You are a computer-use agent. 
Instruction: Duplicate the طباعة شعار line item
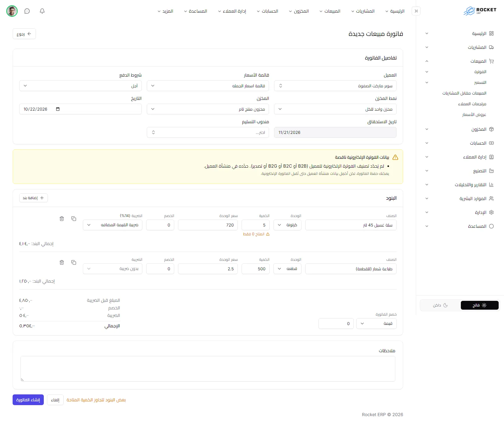(x=74, y=262)
